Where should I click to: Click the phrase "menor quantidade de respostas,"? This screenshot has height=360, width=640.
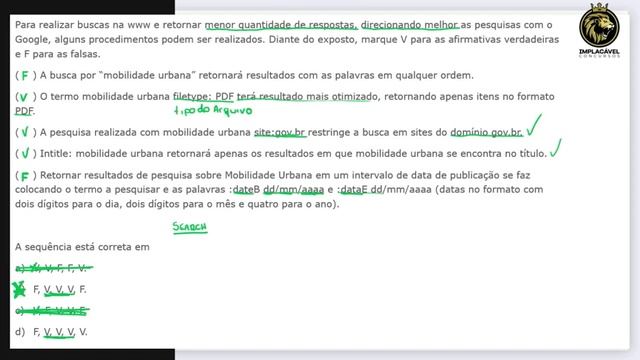click(x=281, y=25)
